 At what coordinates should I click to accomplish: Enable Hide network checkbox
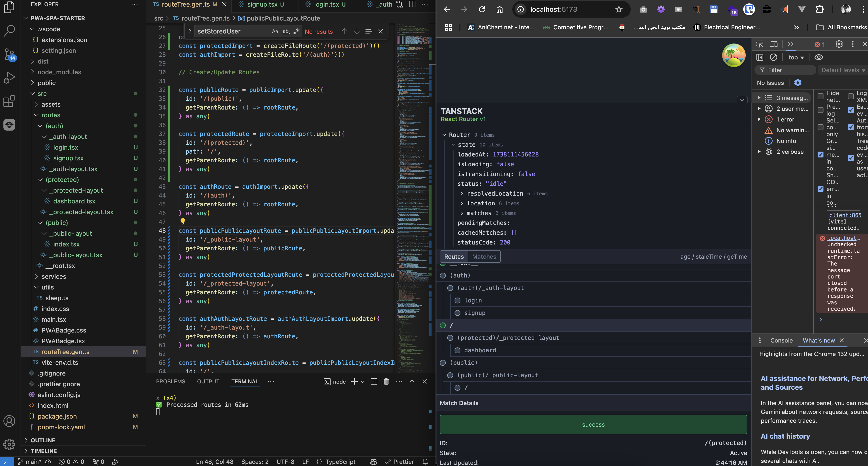[821, 96]
